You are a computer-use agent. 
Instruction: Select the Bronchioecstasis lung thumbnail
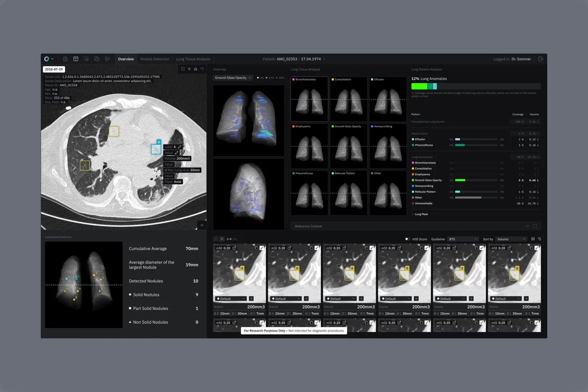click(x=310, y=99)
